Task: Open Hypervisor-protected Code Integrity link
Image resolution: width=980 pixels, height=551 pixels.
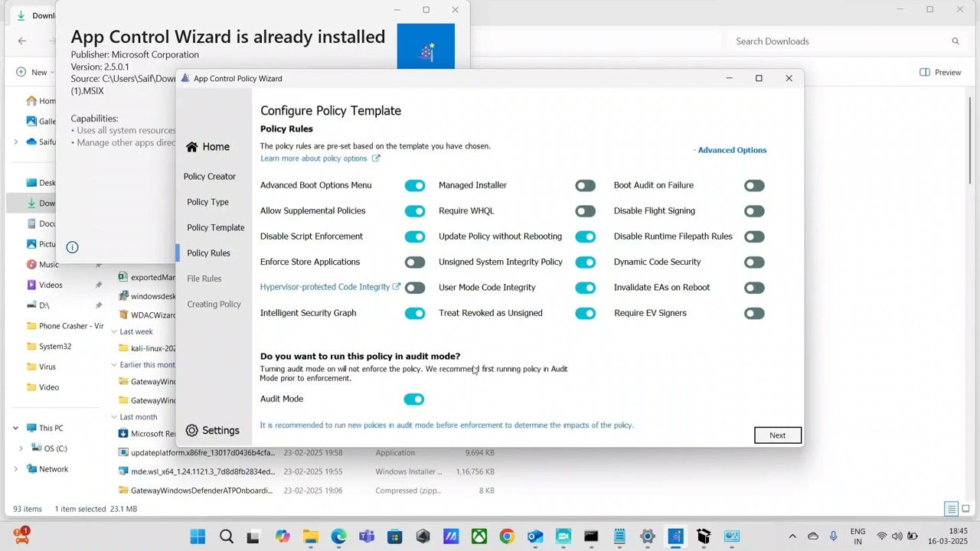Action: [325, 287]
